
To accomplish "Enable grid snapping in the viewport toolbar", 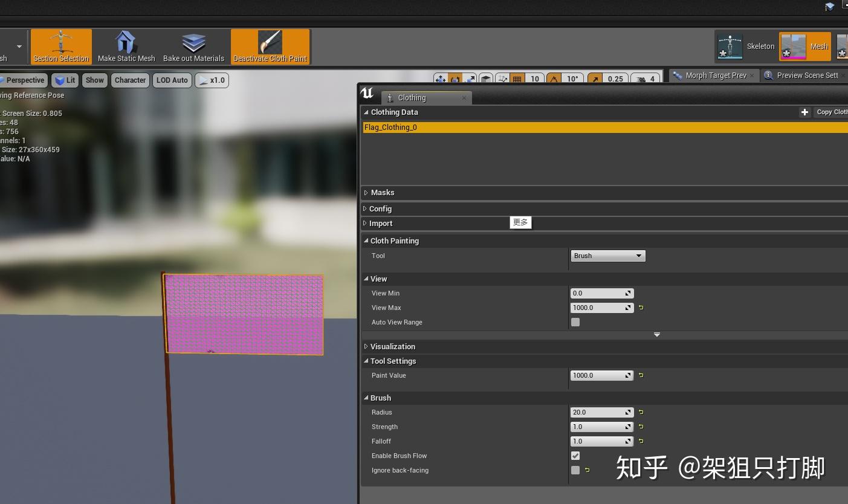I will pyautogui.click(x=519, y=79).
